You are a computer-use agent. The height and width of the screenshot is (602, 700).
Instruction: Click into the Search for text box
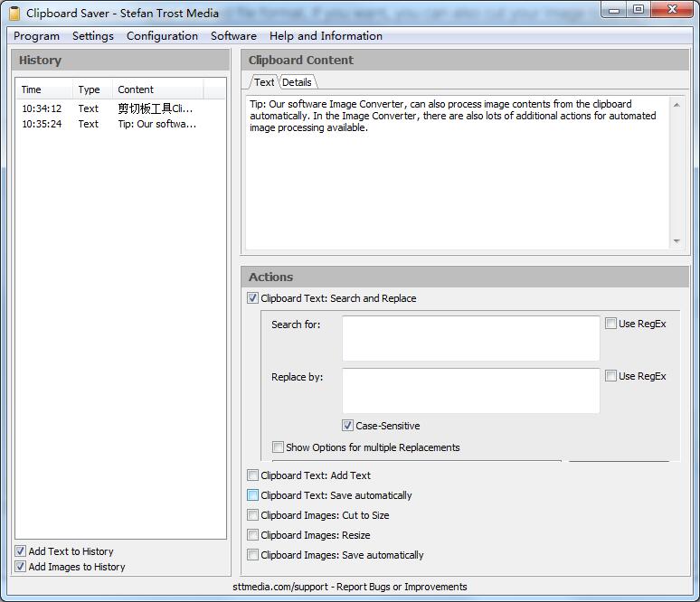pos(471,338)
